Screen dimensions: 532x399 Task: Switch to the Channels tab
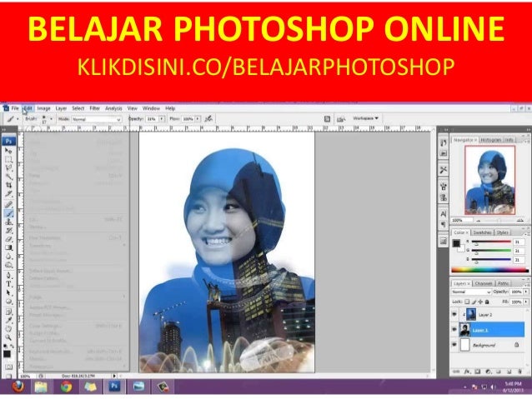coord(483,283)
